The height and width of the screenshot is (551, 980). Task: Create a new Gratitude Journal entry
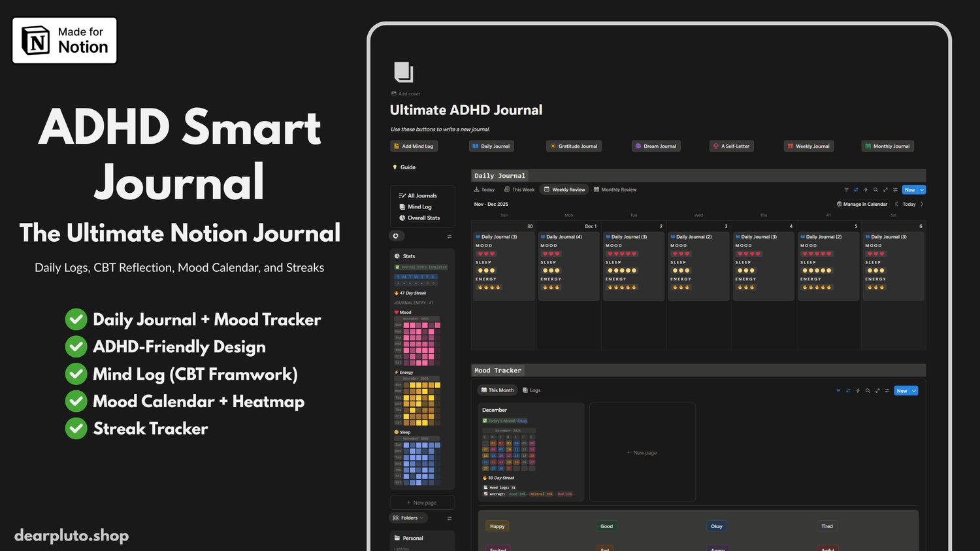tap(574, 146)
